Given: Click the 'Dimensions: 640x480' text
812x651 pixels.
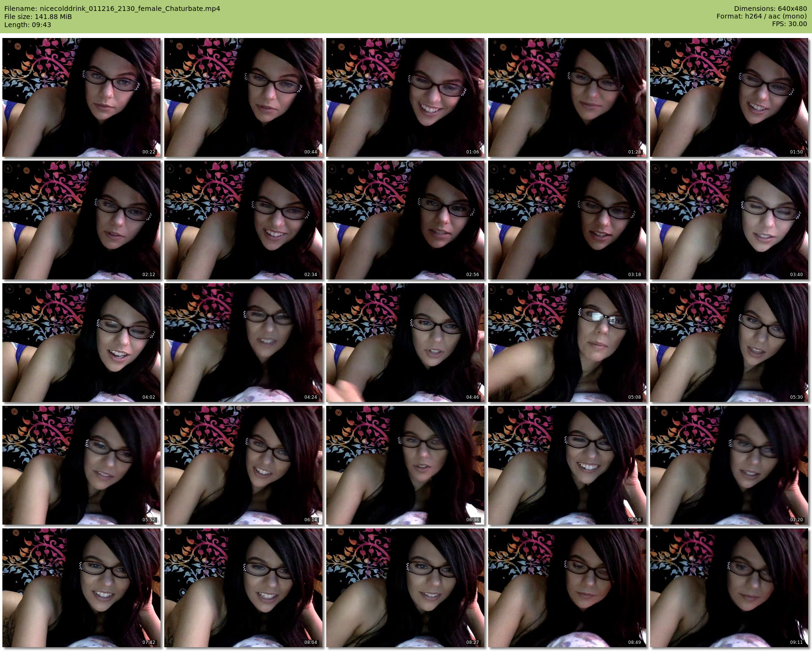Looking at the screenshot, I should point(770,9).
